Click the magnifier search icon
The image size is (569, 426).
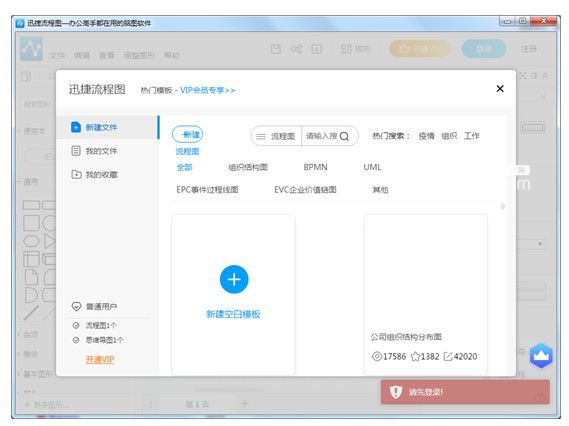(344, 136)
